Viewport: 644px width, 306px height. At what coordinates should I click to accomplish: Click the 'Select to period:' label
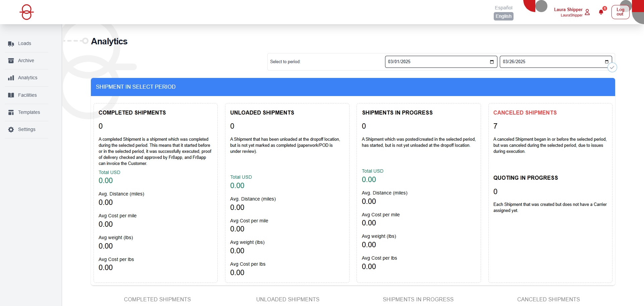[x=285, y=62]
